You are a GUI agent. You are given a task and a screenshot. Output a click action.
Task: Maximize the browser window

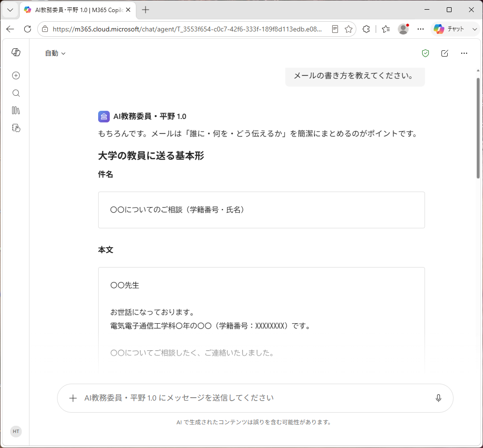449,10
